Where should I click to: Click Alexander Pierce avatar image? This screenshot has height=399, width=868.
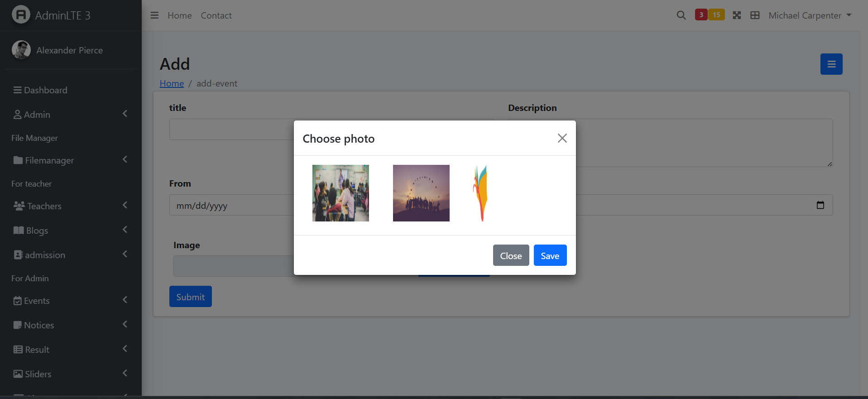(21, 50)
